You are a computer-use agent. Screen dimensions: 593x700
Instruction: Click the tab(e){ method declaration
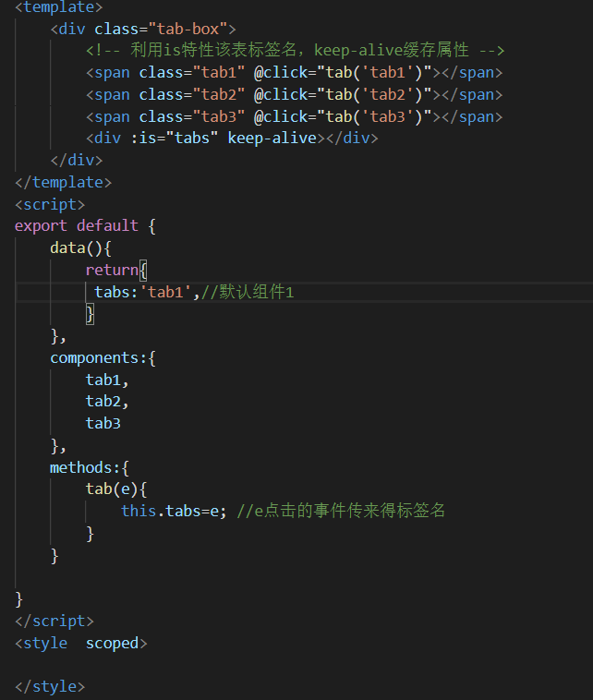pos(116,489)
